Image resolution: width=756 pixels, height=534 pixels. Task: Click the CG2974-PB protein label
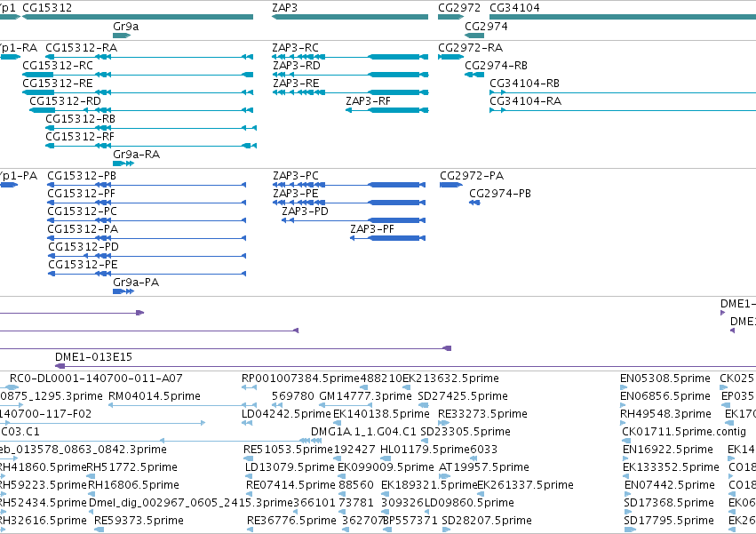[500, 194]
